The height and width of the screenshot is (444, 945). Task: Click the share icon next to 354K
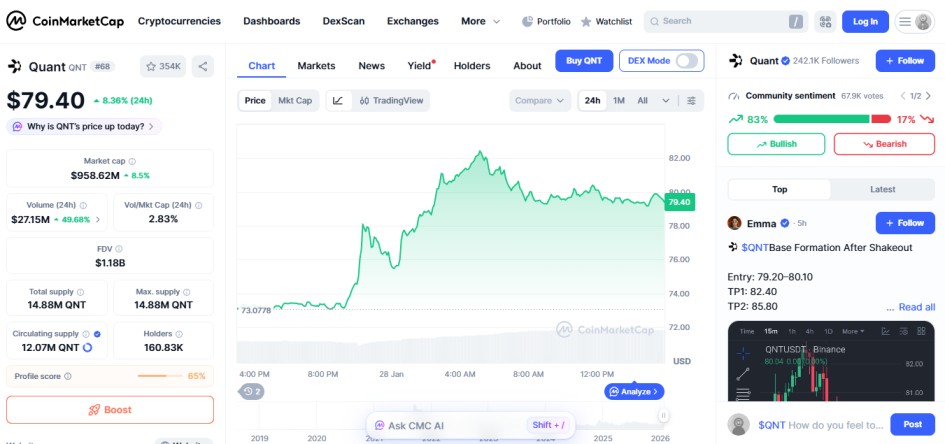tap(202, 66)
